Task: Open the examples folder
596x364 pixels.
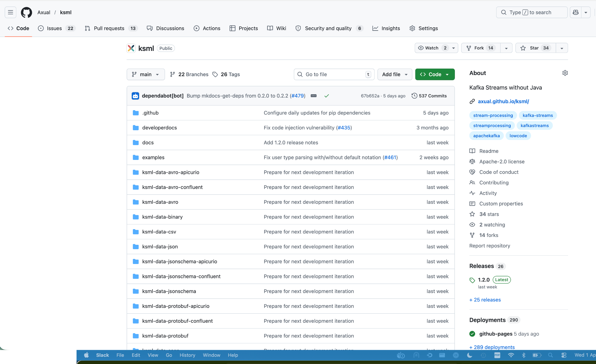Action: pos(153,157)
